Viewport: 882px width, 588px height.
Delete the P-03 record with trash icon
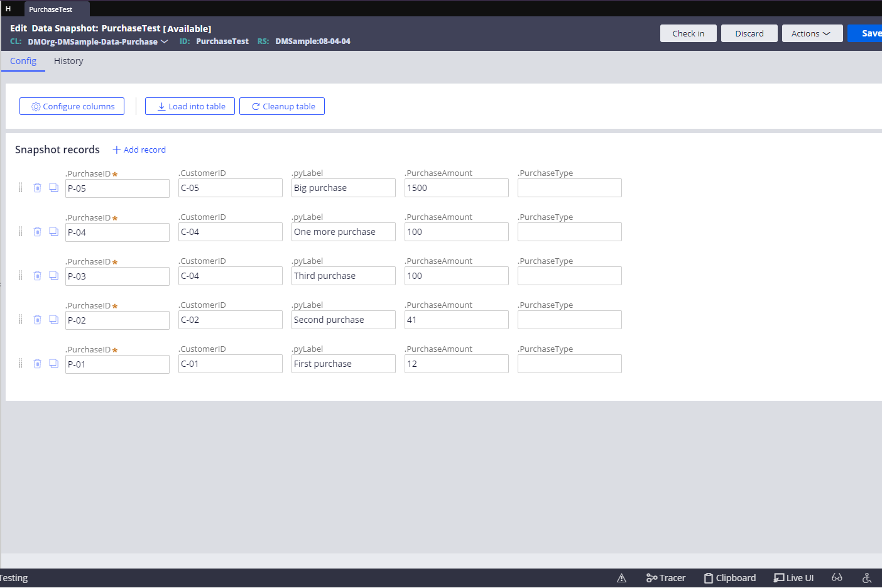37,276
